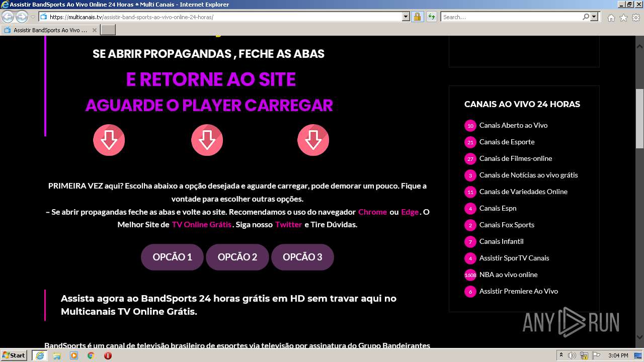644x362 pixels.
Task: Click the volume speaker tray icon
Action: pos(572,355)
